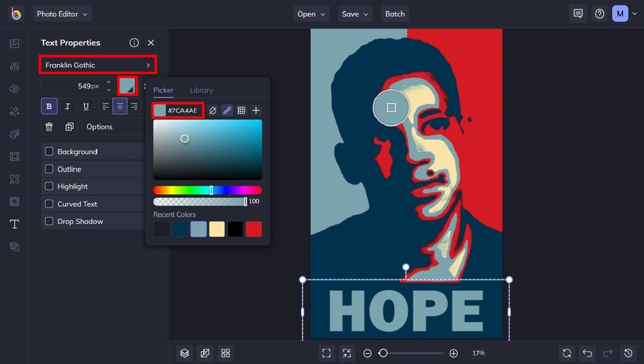The image size is (644, 364).
Task: Switch to the Library tab
Action: [201, 90]
